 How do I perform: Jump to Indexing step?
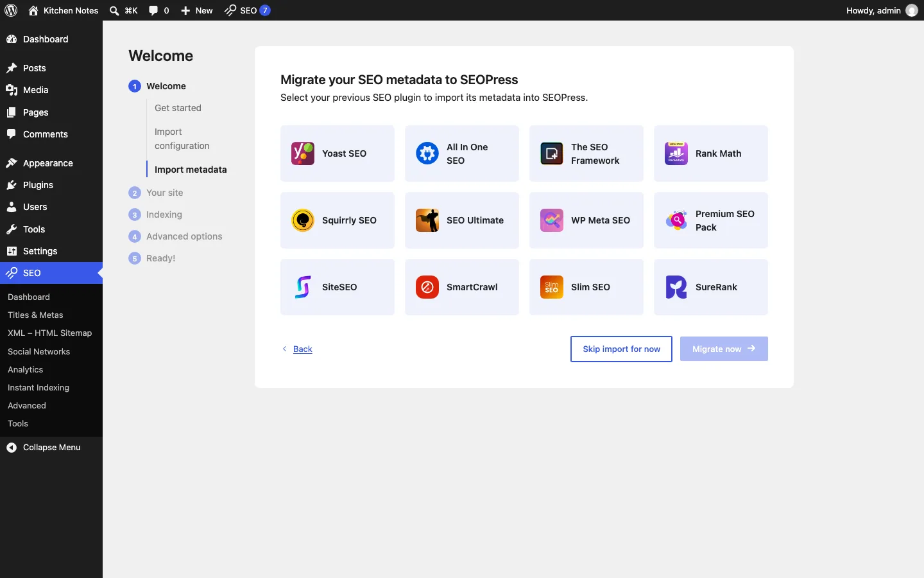coord(164,215)
